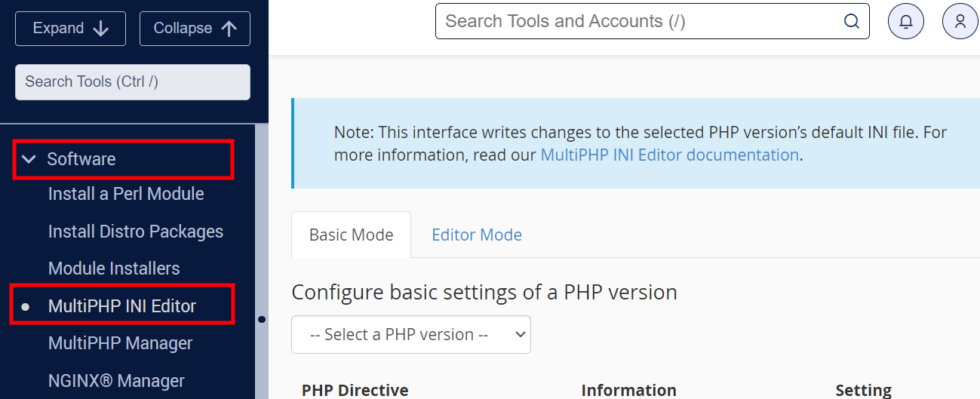The height and width of the screenshot is (399, 980).
Task: Open the user account icon menu
Action: [960, 21]
